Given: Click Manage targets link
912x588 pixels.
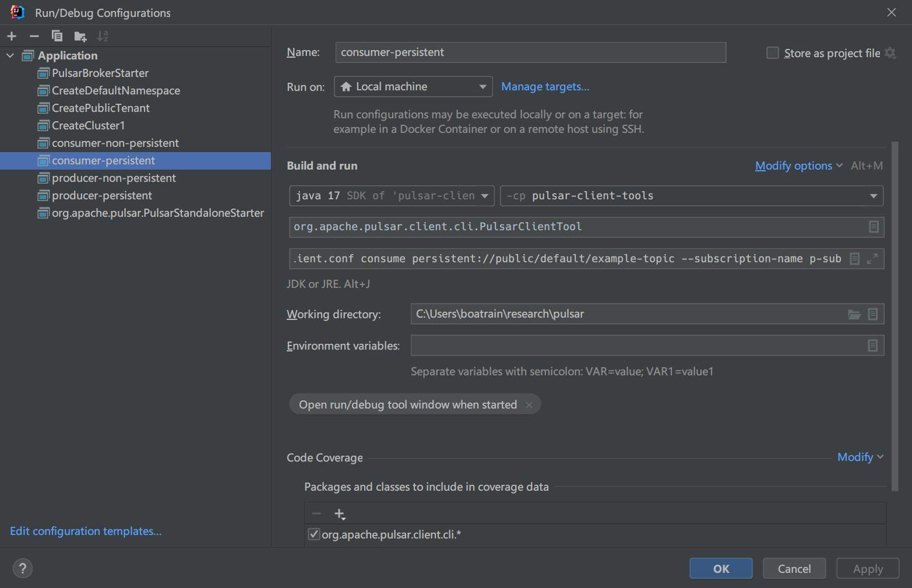Looking at the screenshot, I should pos(545,86).
